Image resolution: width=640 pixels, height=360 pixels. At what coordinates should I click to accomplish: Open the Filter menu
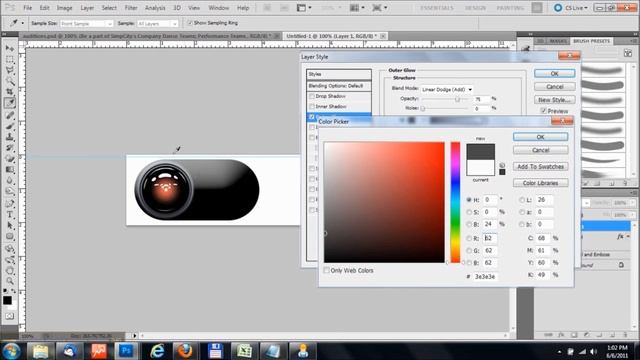click(131, 8)
